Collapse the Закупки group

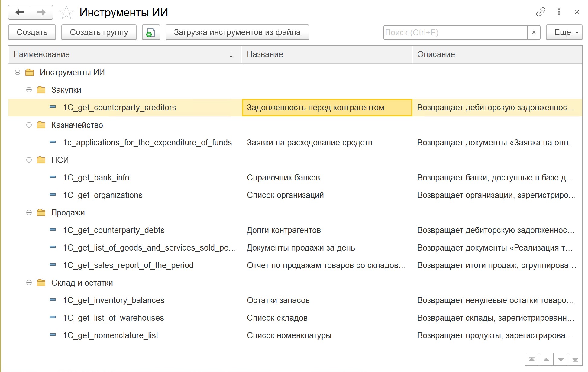click(29, 90)
